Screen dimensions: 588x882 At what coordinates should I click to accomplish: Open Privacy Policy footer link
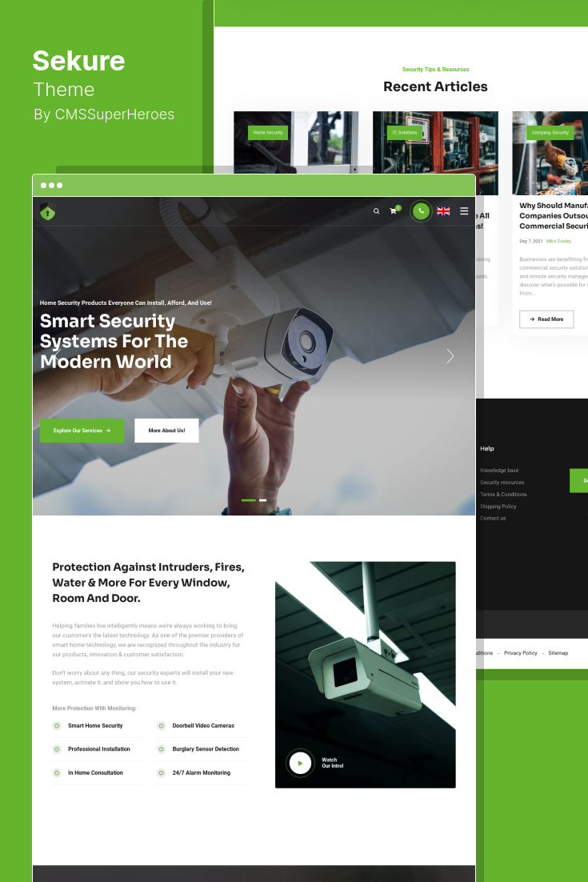click(x=521, y=653)
